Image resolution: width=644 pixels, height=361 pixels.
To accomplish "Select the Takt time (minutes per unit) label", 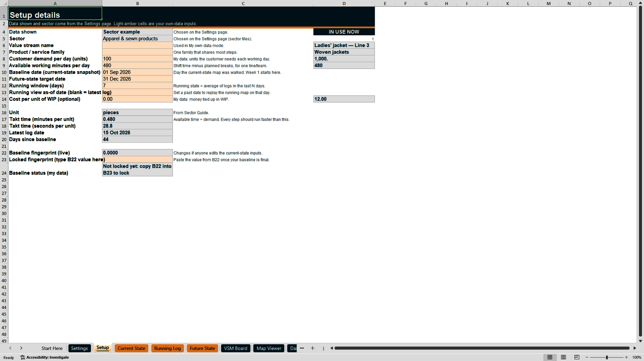I will pos(42,119).
